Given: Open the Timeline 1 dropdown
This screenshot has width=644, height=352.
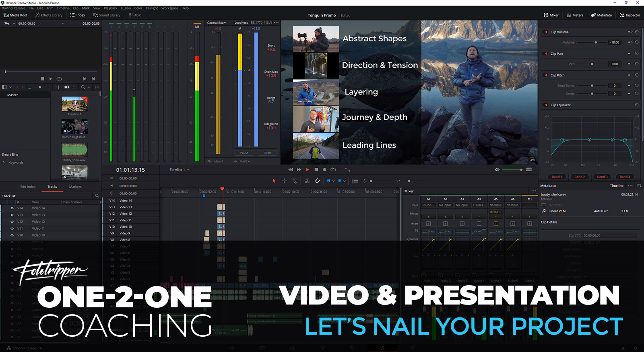Looking at the screenshot, I should [179, 170].
